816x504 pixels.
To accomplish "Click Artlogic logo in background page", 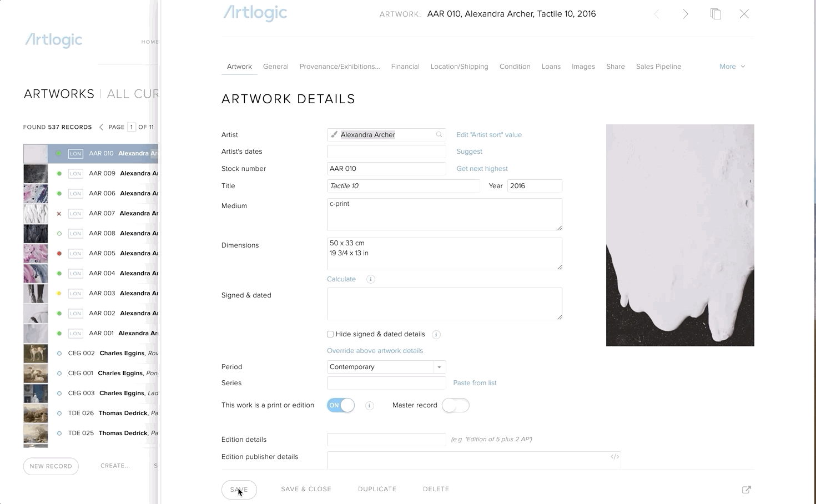I will 54,40.
